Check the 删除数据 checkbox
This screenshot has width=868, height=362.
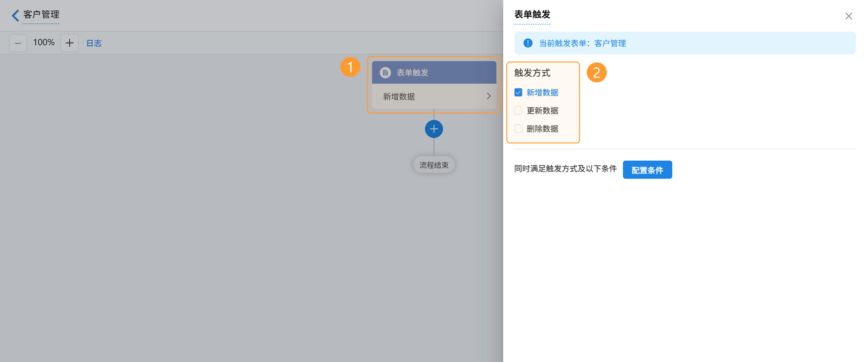pyautogui.click(x=518, y=129)
